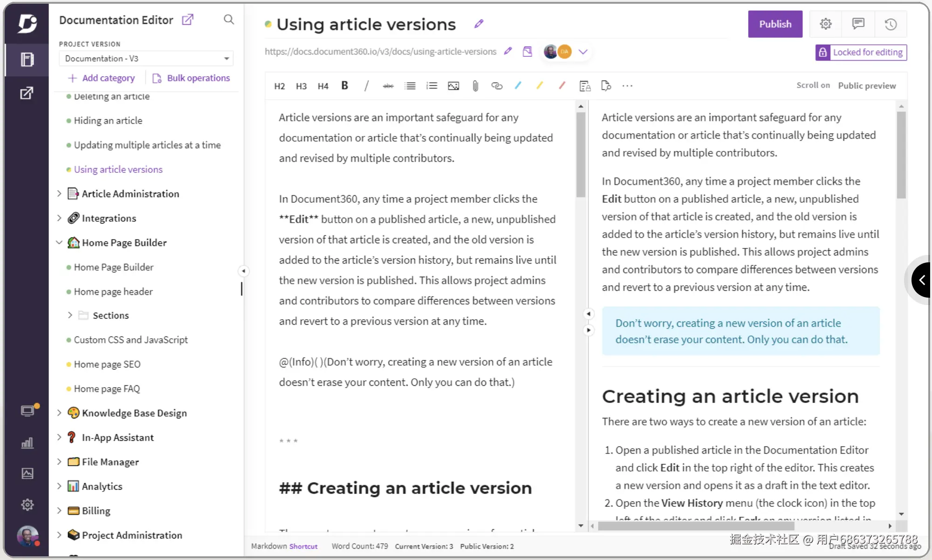Toggle Scroll on sync option
Image resolution: width=932 pixels, height=560 pixels.
pos(813,86)
